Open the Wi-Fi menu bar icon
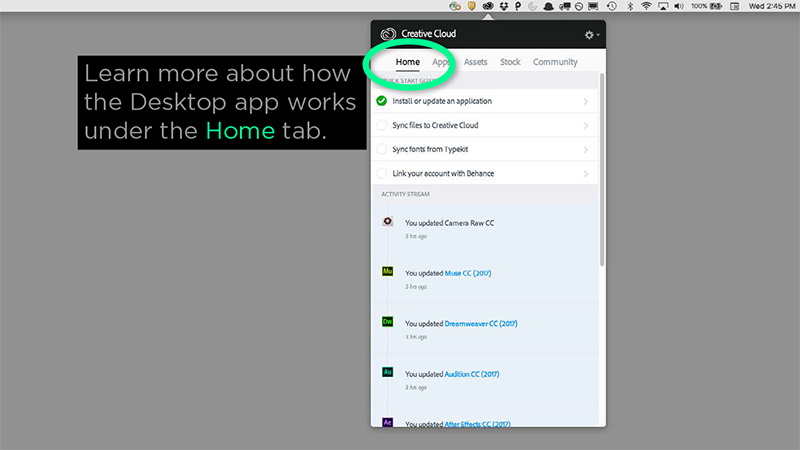 coord(646,6)
